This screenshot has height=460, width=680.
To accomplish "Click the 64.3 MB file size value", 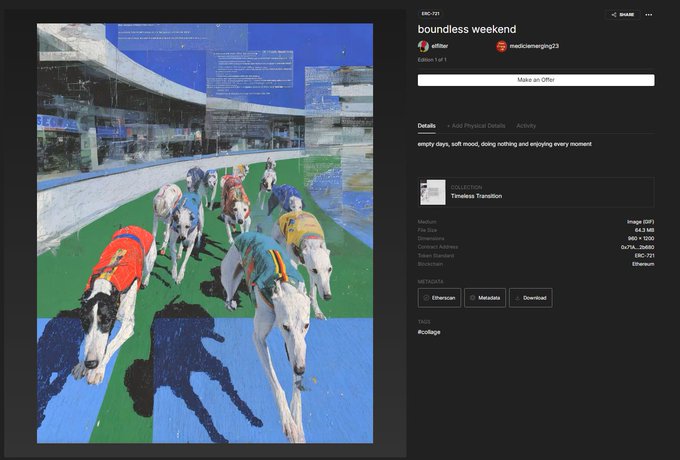I will pyautogui.click(x=644, y=230).
